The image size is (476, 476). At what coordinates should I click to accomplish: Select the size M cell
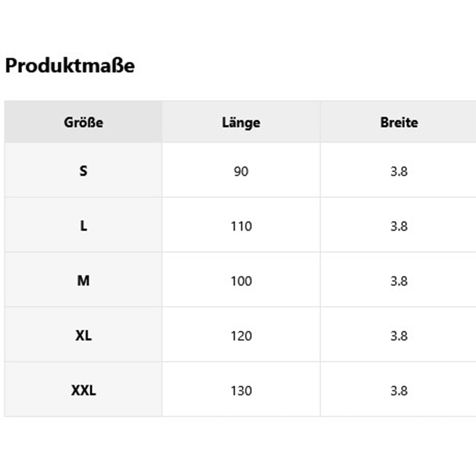(84, 281)
